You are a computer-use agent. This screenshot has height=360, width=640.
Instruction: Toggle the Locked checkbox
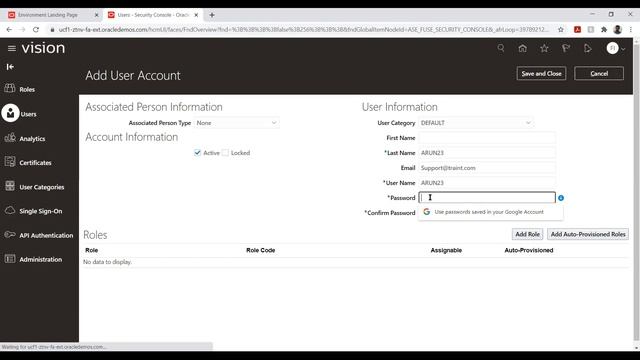pyautogui.click(x=225, y=153)
